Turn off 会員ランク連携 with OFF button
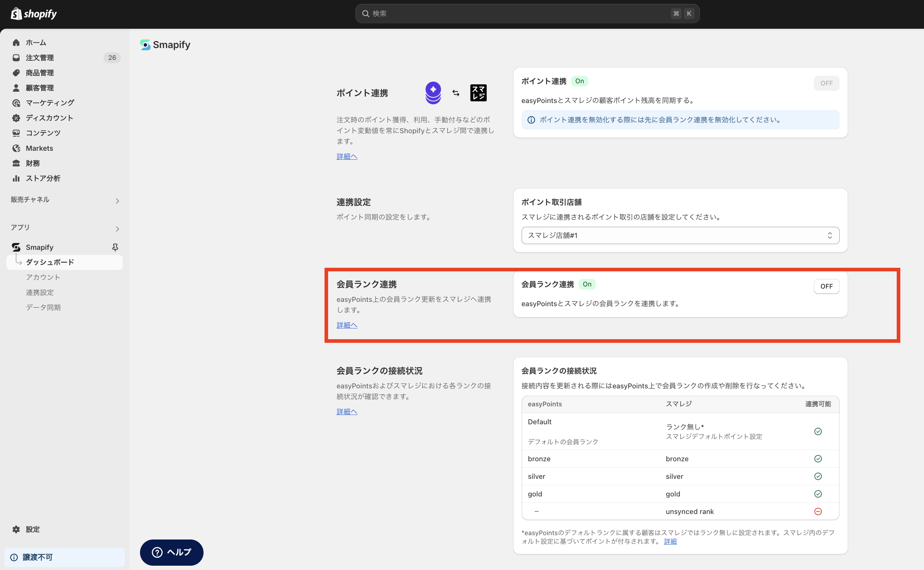Screen dimensions: 924x570 click(x=826, y=286)
